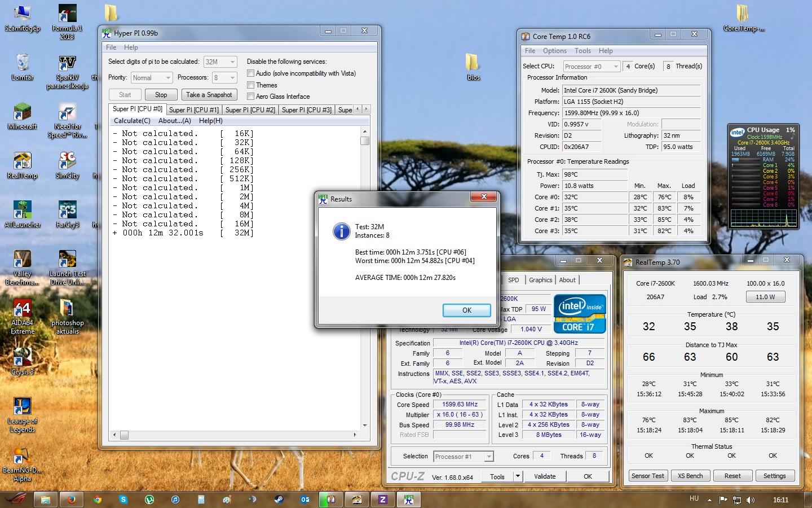Viewport: 812px width, 508px height.
Task: Switch to Super PI [CPU #1] tab
Action: 194,110
